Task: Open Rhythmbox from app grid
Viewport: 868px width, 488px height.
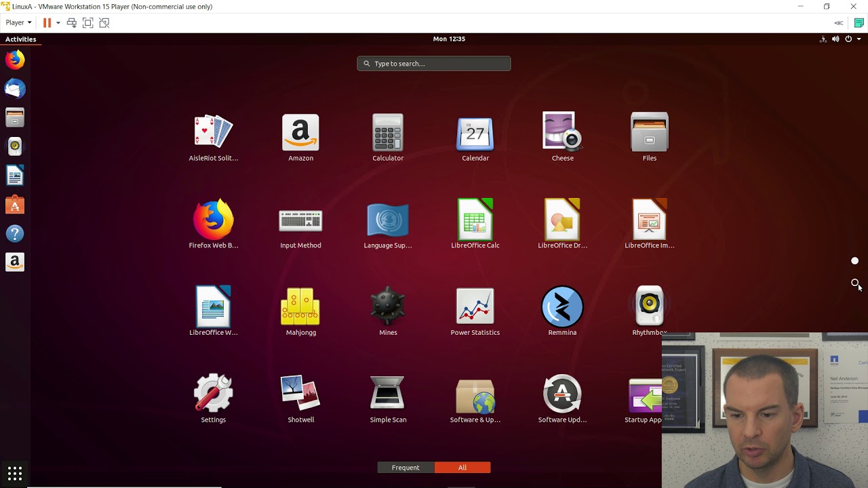Action: [649, 310]
